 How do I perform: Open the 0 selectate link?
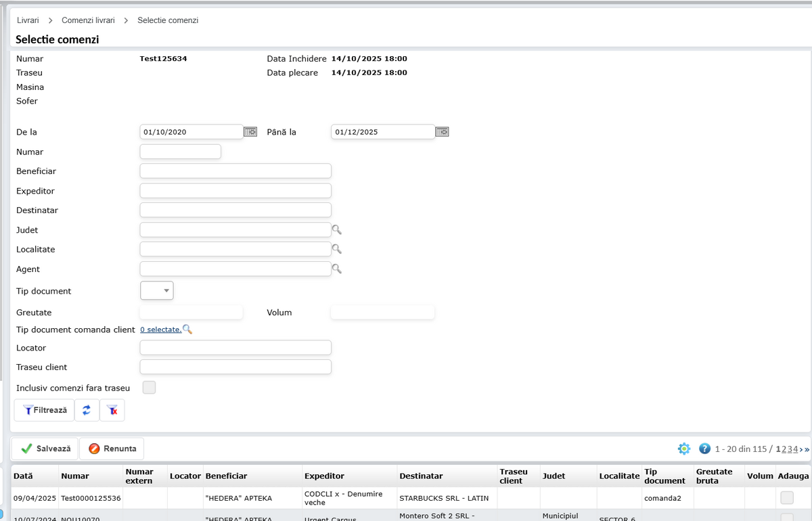click(160, 330)
